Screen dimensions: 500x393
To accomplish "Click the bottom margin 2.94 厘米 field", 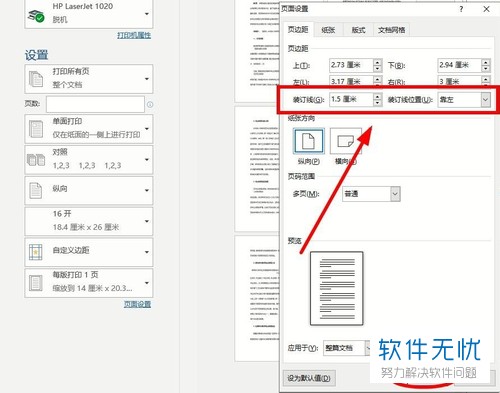I will coord(459,65).
